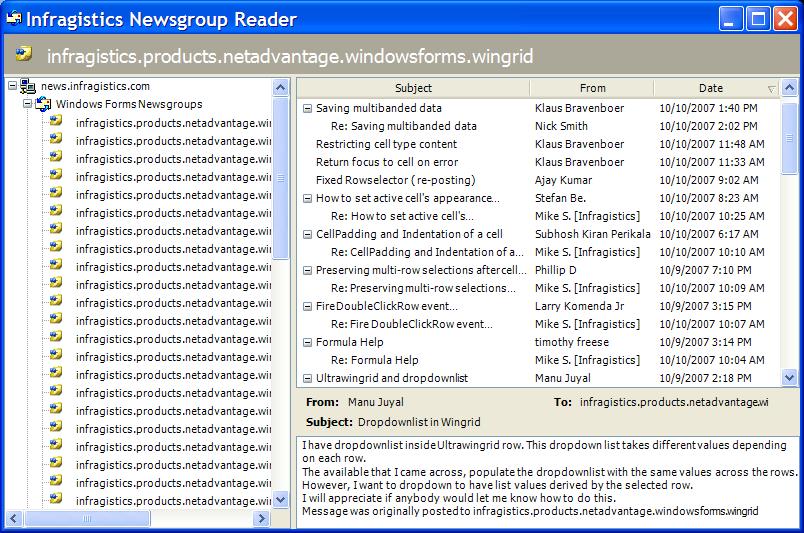The height and width of the screenshot is (533, 804).
Task: Select the FireDoubleClickRow event message
Action: (387, 307)
